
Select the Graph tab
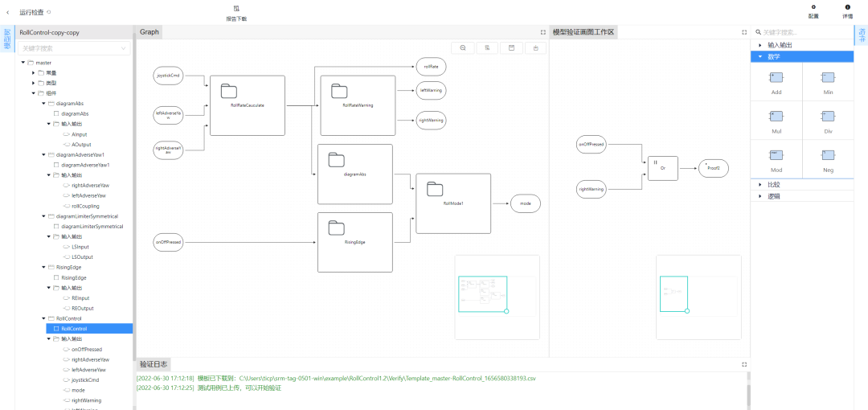point(149,32)
